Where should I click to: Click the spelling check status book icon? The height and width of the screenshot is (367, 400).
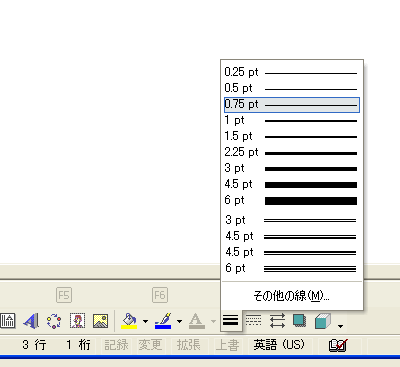tap(338, 345)
